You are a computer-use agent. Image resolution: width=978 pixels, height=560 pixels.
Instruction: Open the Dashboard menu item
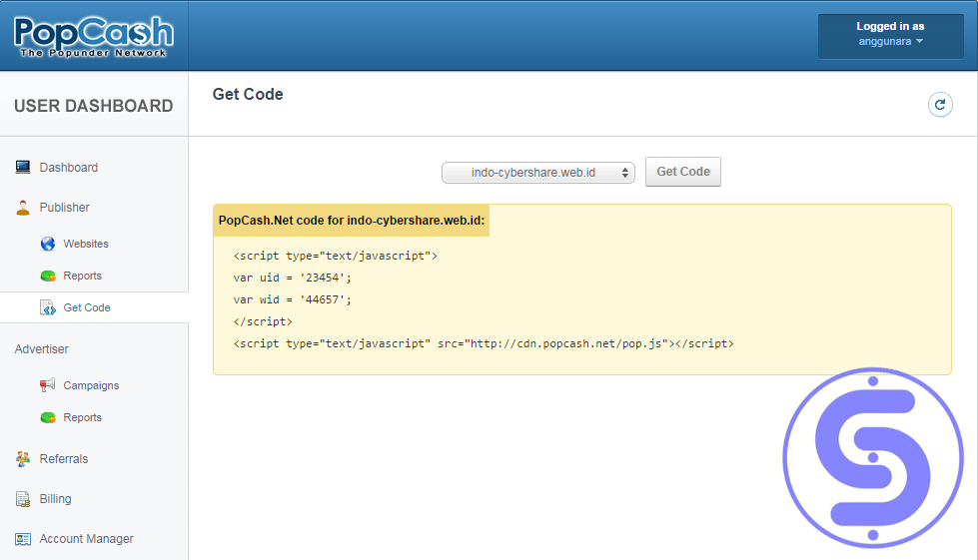pyautogui.click(x=69, y=168)
